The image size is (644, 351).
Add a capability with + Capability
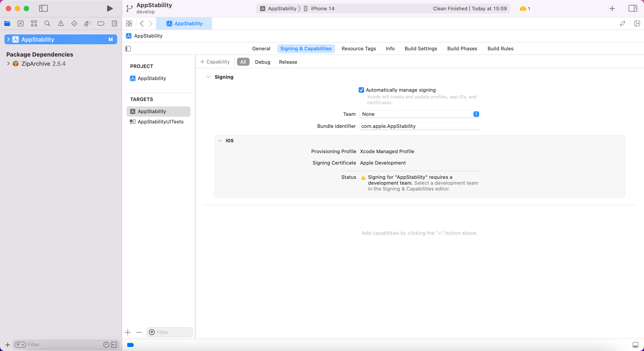click(215, 62)
